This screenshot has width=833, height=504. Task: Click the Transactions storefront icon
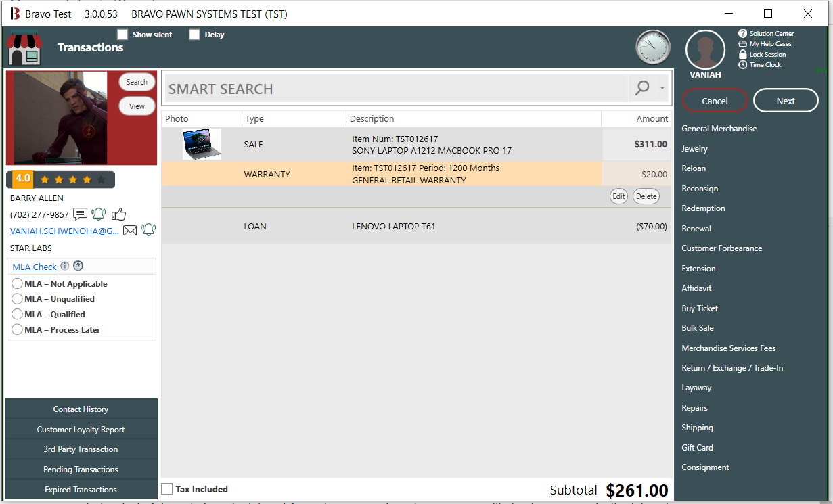click(x=24, y=49)
